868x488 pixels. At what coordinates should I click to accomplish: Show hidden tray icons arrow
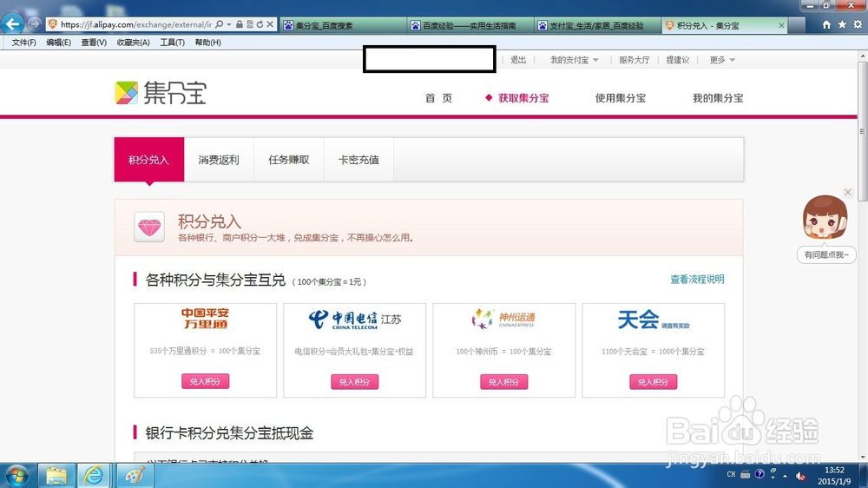785,475
